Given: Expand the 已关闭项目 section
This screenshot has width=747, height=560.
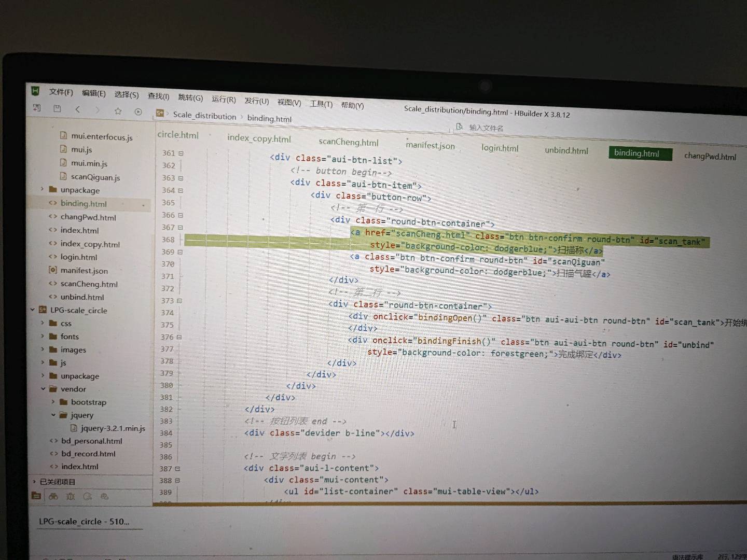Looking at the screenshot, I should pyautogui.click(x=34, y=482).
